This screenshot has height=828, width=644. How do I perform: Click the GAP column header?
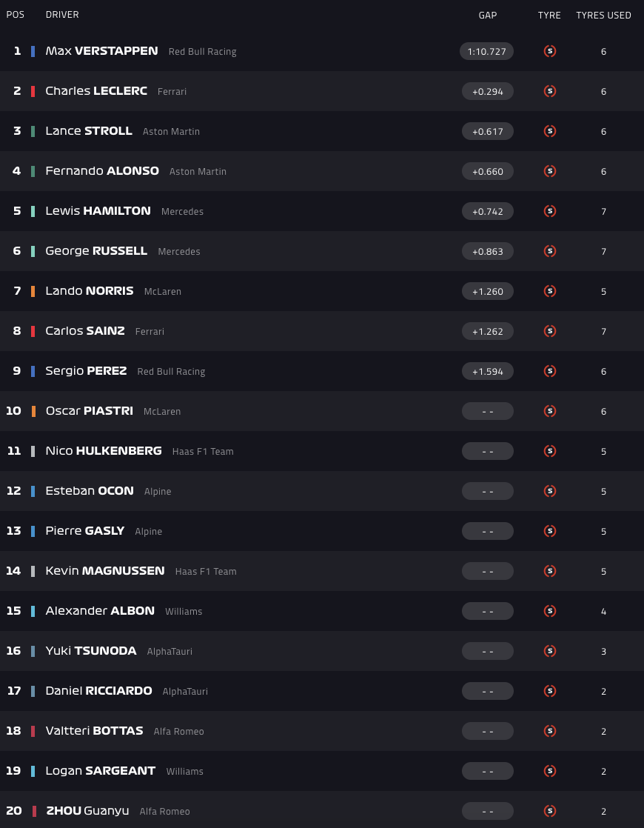pos(487,15)
